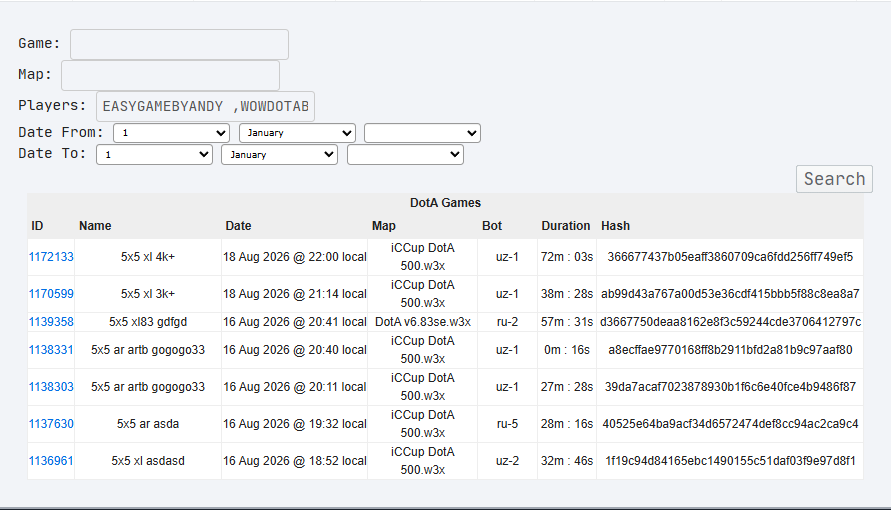Click the Search button

pyautogui.click(x=834, y=179)
